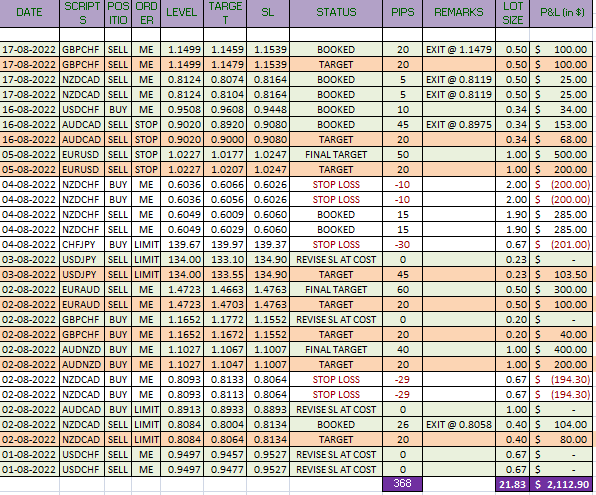Select the target cell 133.10

coord(225,260)
